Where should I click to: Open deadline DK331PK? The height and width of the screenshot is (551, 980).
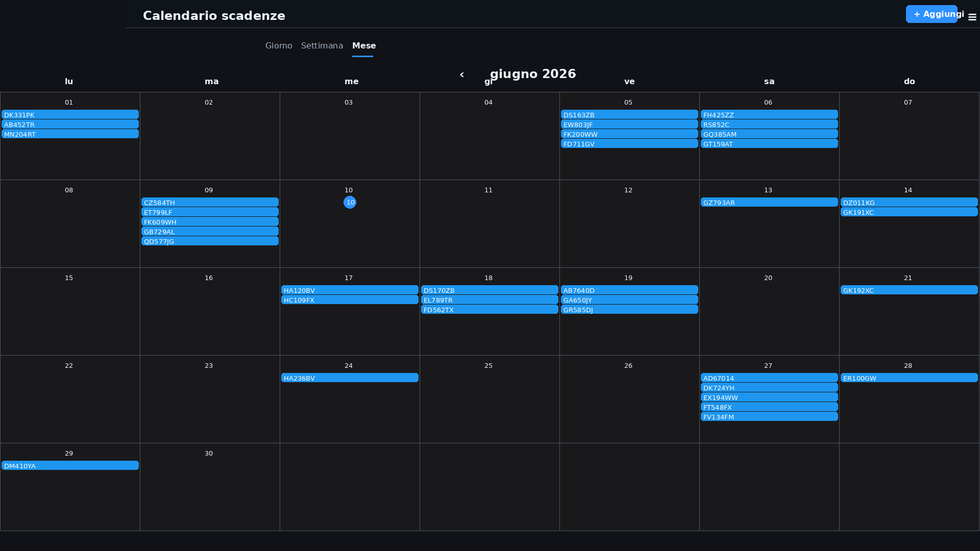[x=70, y=115]
